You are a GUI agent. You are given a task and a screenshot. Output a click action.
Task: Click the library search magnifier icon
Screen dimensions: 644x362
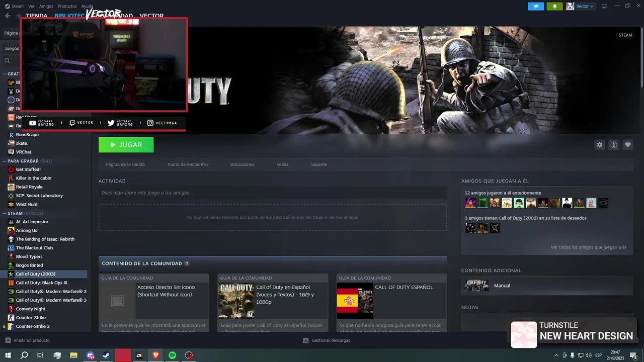click(x=8, y=61)
